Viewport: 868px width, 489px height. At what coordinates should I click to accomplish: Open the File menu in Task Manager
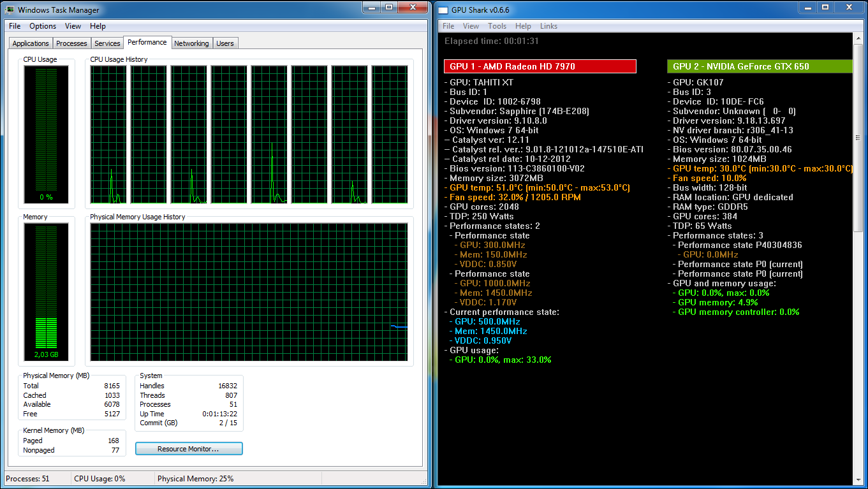15,26
